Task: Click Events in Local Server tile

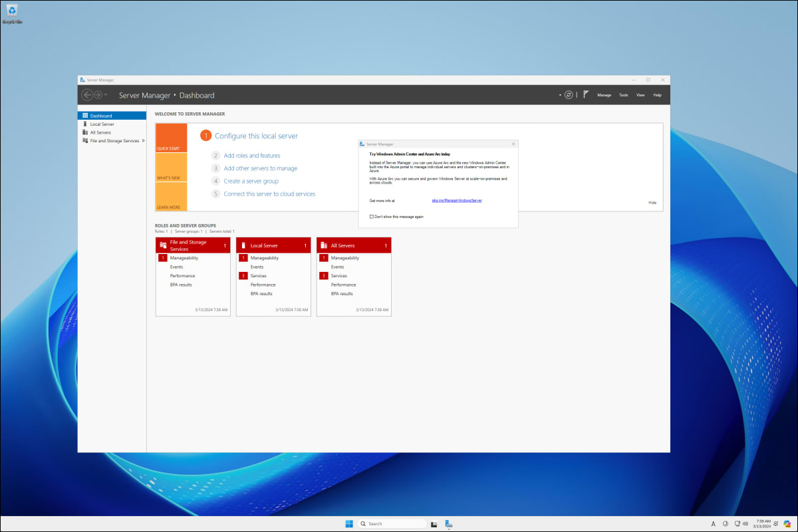Action: [257, 267]
